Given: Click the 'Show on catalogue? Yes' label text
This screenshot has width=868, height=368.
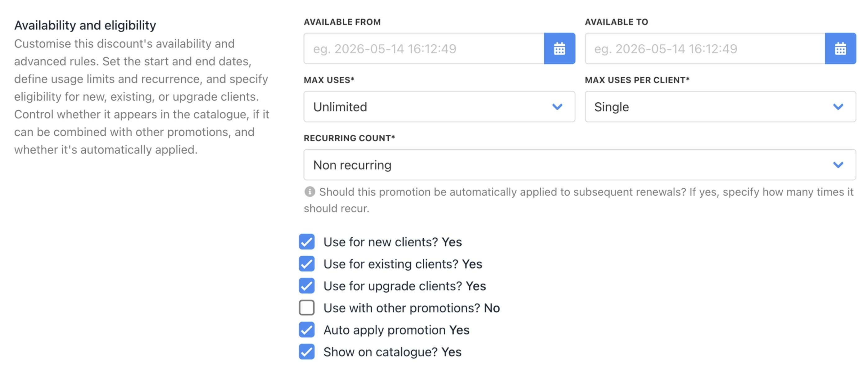Looking at the screenshot, I should pos(392,352).
